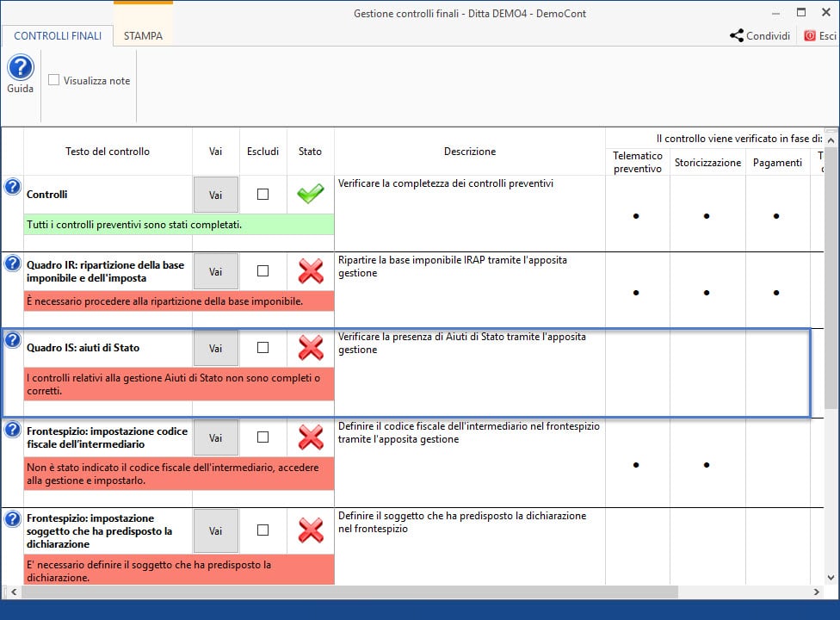Click the Esci exit icon
The width and height of the screenshot is (840, 620).
tap(810, 36)
